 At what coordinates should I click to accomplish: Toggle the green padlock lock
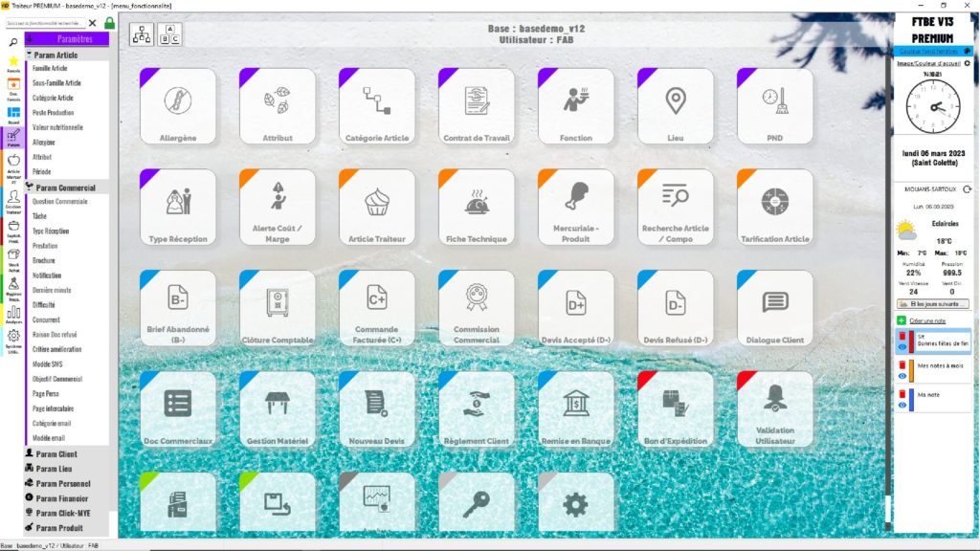[x=109, y=23]
